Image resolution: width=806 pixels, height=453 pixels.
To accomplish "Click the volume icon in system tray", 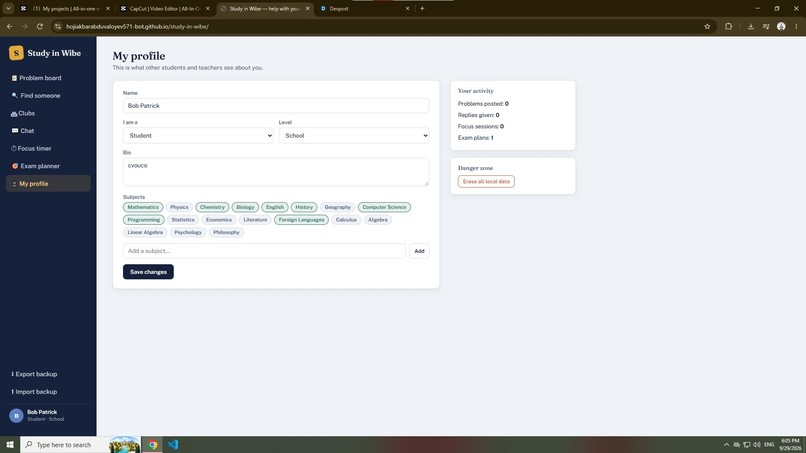I will click(757, 445).
